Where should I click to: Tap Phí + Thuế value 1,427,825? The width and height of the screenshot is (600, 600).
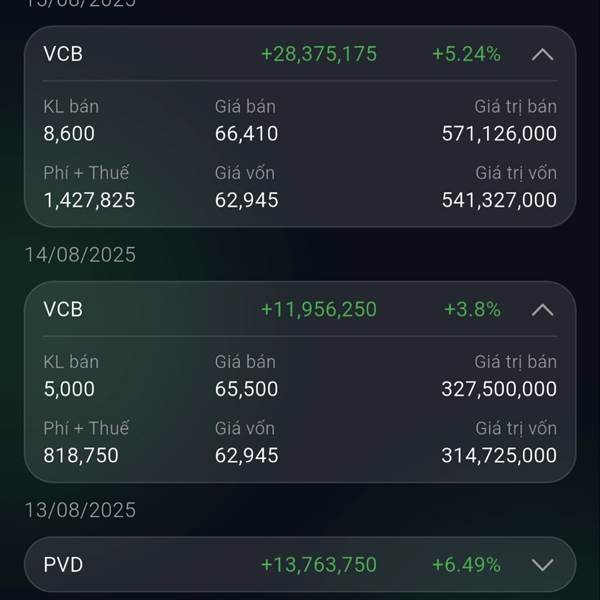click(89, 200)
